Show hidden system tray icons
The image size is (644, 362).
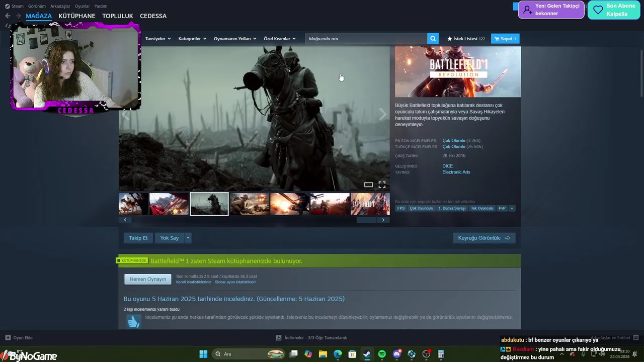[562, 354]
